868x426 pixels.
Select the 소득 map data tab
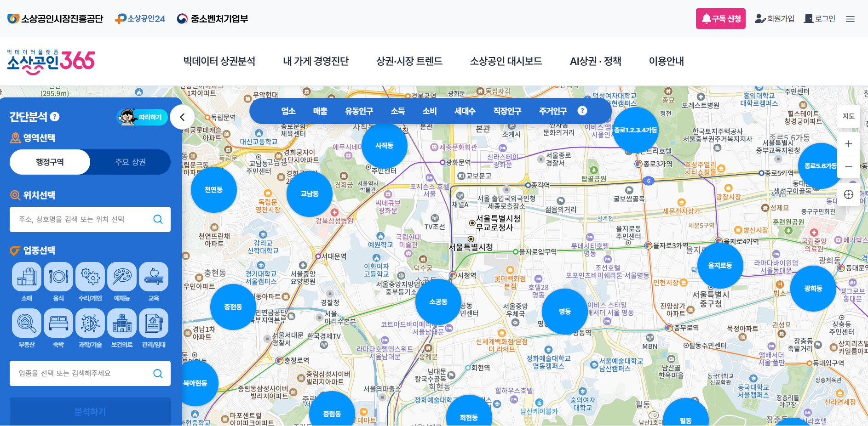[398, 111]
